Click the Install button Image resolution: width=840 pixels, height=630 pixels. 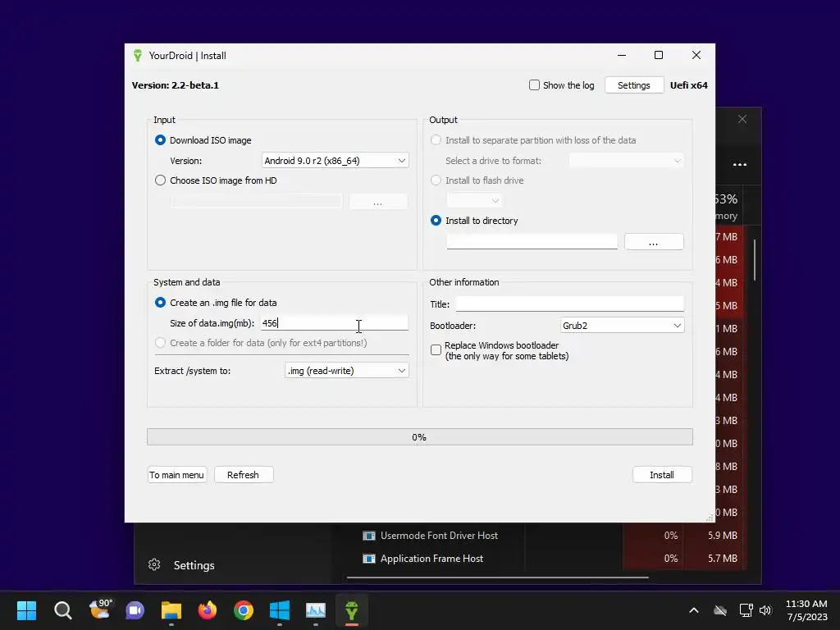tap(662, 475)
